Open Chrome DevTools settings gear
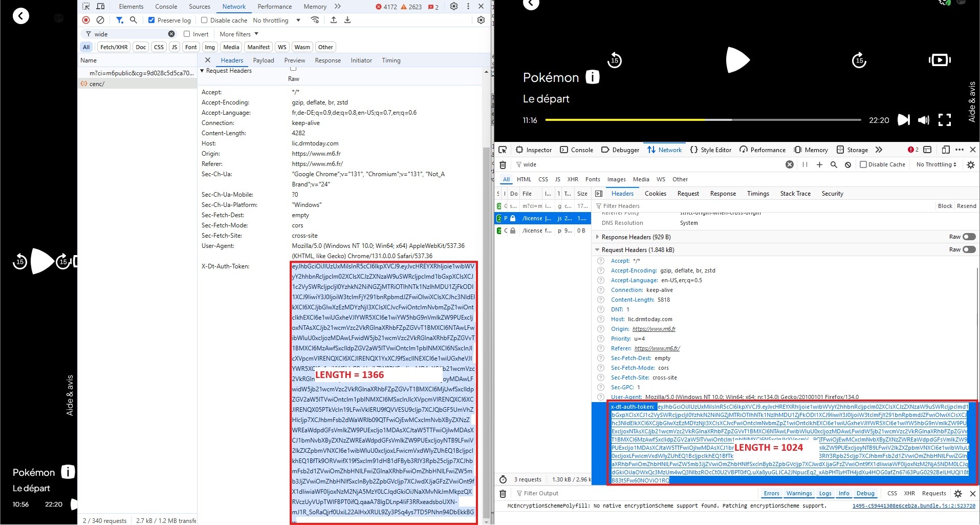 tap(454, 7)
